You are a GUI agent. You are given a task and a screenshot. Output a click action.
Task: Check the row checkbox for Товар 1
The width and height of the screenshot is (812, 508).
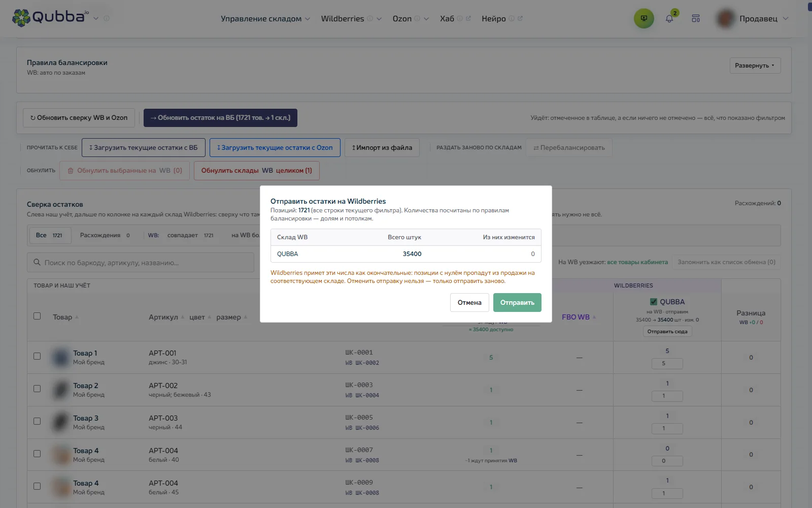click(37, 356)
